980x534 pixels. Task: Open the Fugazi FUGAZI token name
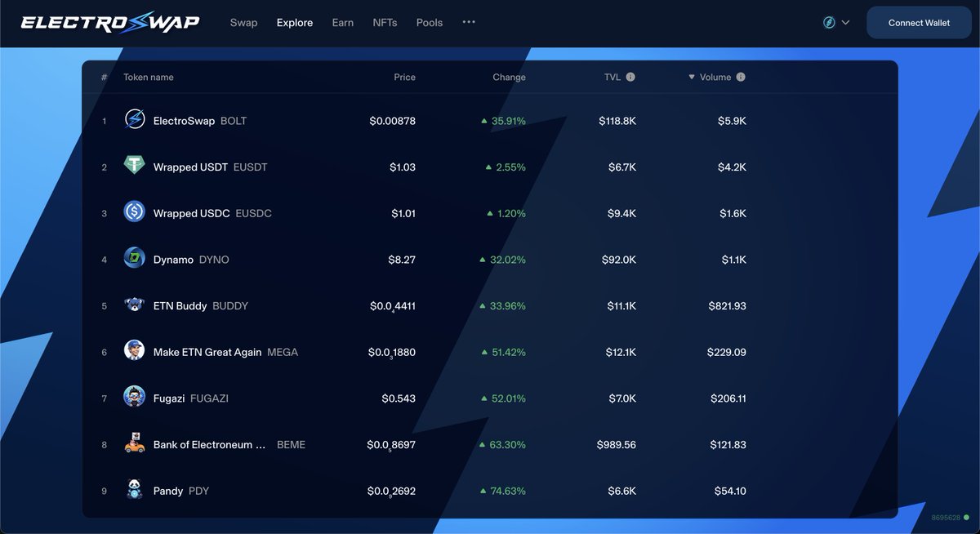tap(191, 398)
